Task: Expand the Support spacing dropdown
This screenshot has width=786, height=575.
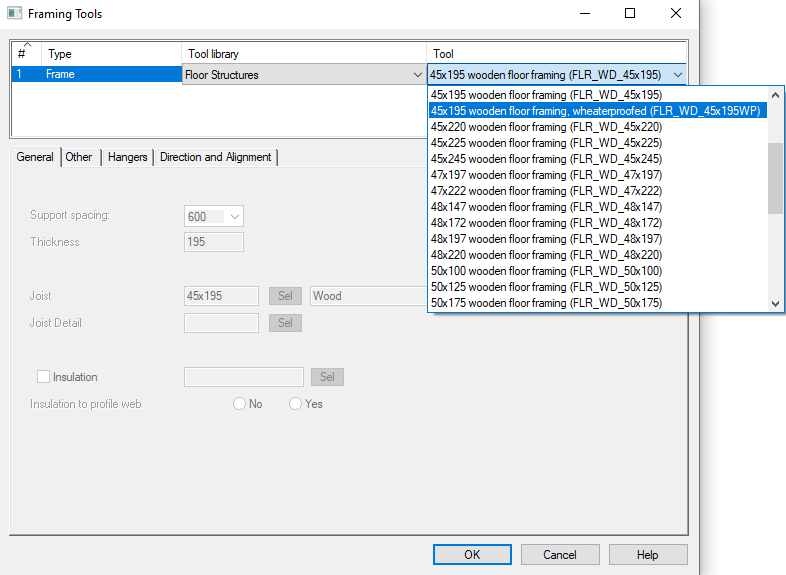Action: [x=235, y=216]
